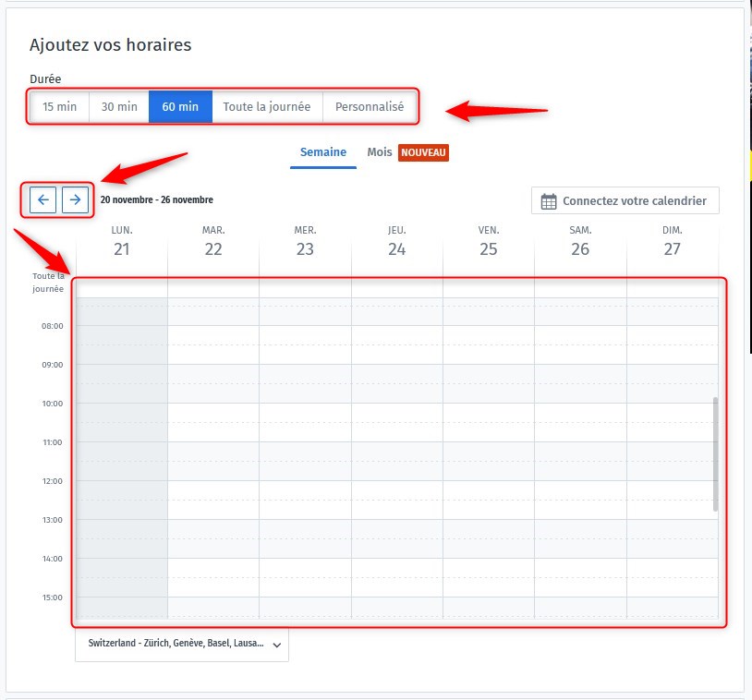Click the calendar icon beside Connectez votre calendrier

tap(549, 201)
